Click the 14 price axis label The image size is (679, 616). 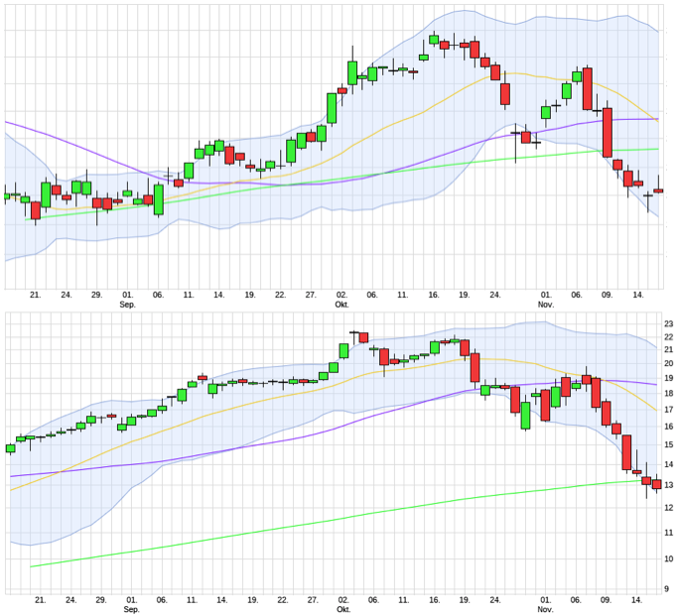click(x=669, y=464)
